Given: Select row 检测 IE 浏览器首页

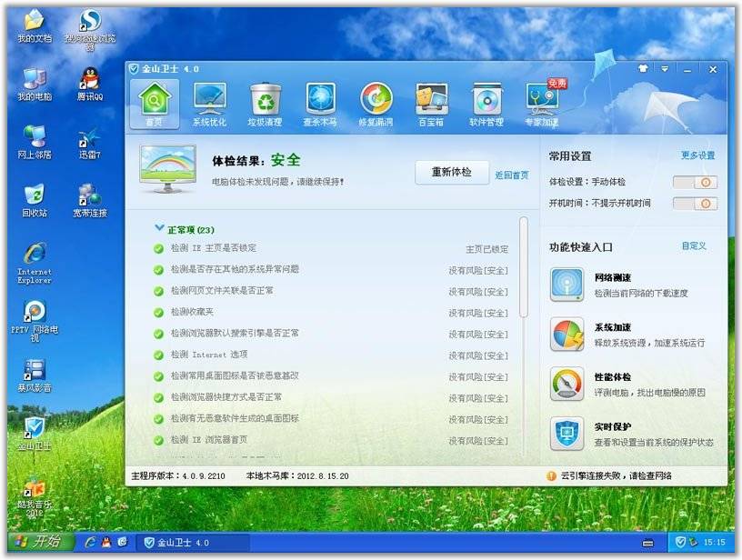Looking at the screenshot, I should coord(330,440).
